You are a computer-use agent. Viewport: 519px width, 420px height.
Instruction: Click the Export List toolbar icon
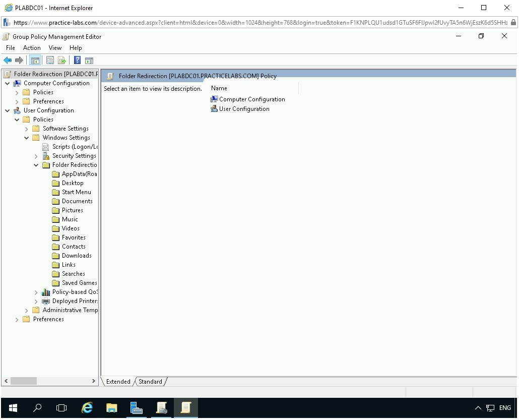(62, 61)
